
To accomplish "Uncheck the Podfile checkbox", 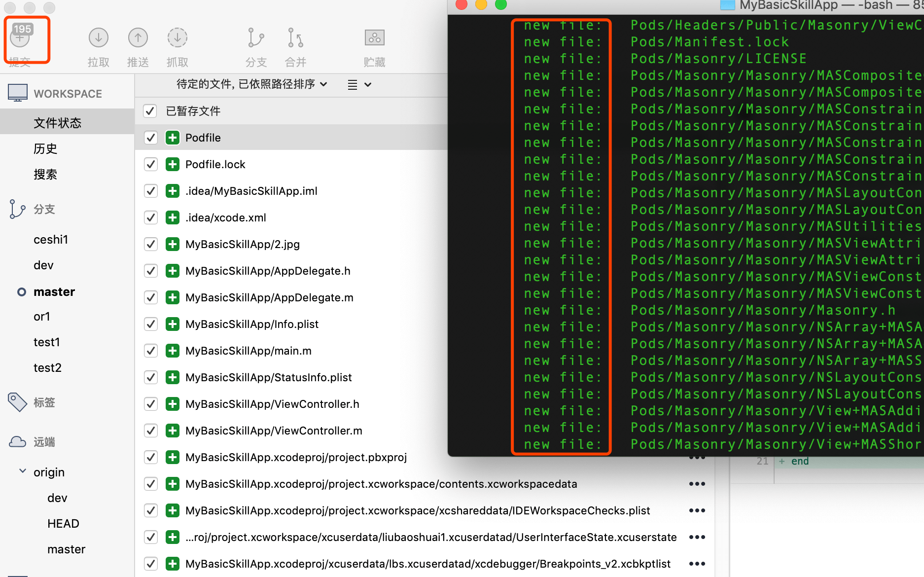I will (x=150, y=138).
